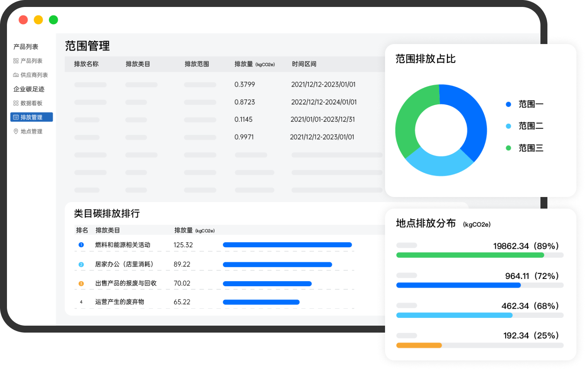Click the light-blue rank 2 badge
The height and width of the screenshot is (372, 588).
81,265
